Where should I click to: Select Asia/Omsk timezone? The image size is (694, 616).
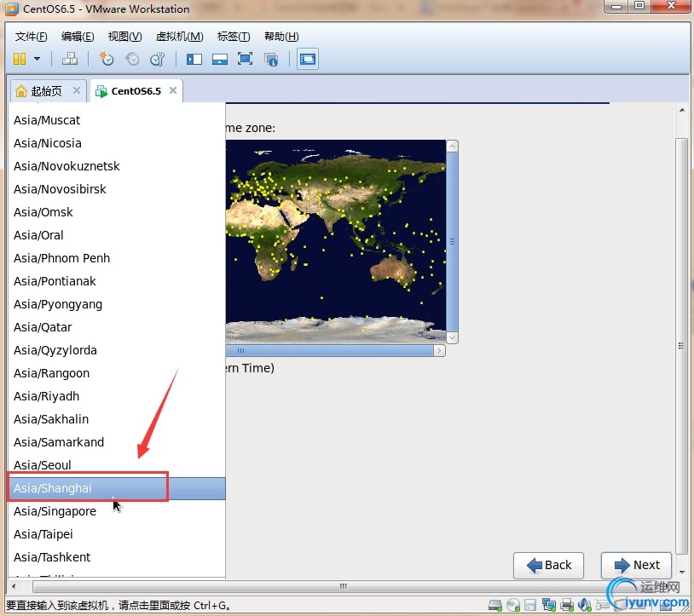point(117,212)
